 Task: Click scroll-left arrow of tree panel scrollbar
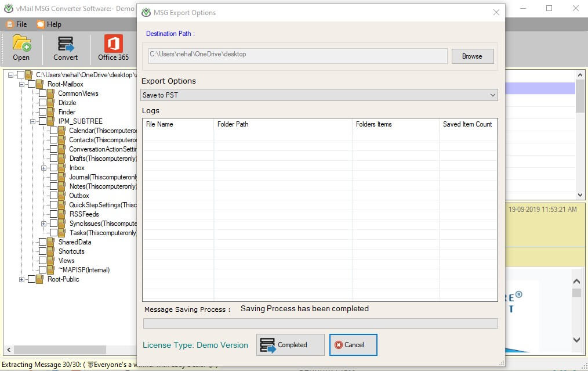coord(9,350)
